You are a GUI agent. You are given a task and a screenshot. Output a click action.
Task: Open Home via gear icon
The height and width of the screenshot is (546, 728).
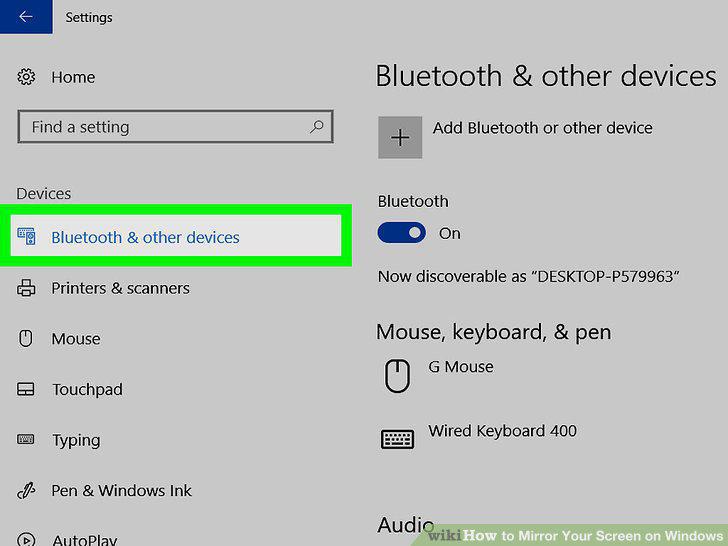pyautogui.click(x=26, y=77)
